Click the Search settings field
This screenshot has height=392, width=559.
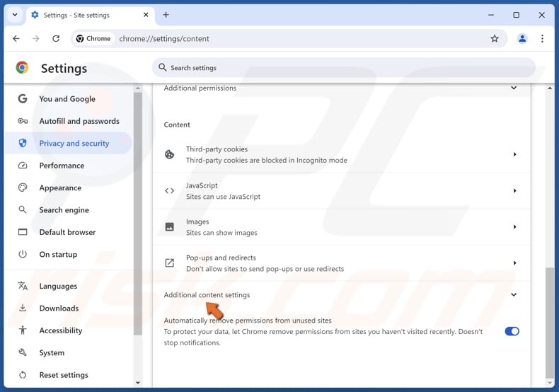coord(344,68)
